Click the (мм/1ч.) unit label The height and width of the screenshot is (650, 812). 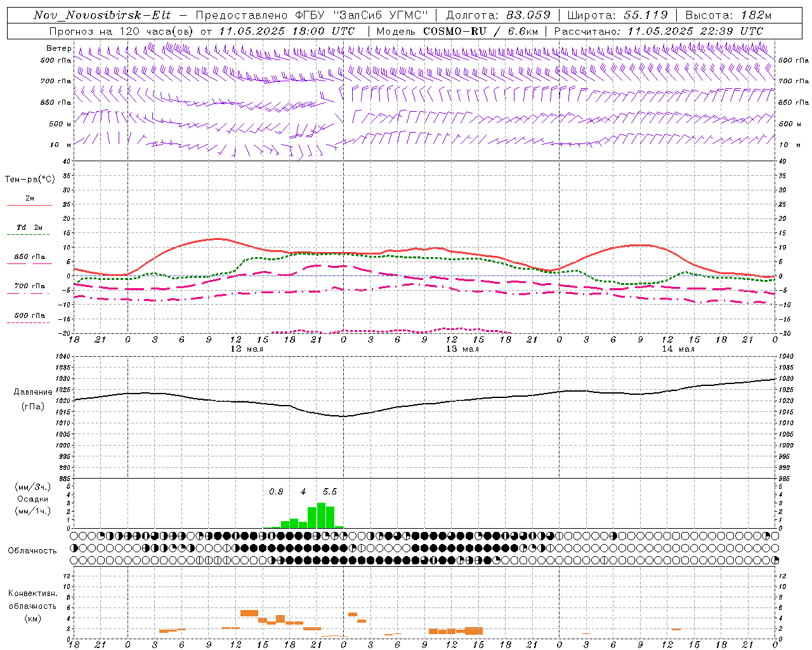[x=33, y=511]
